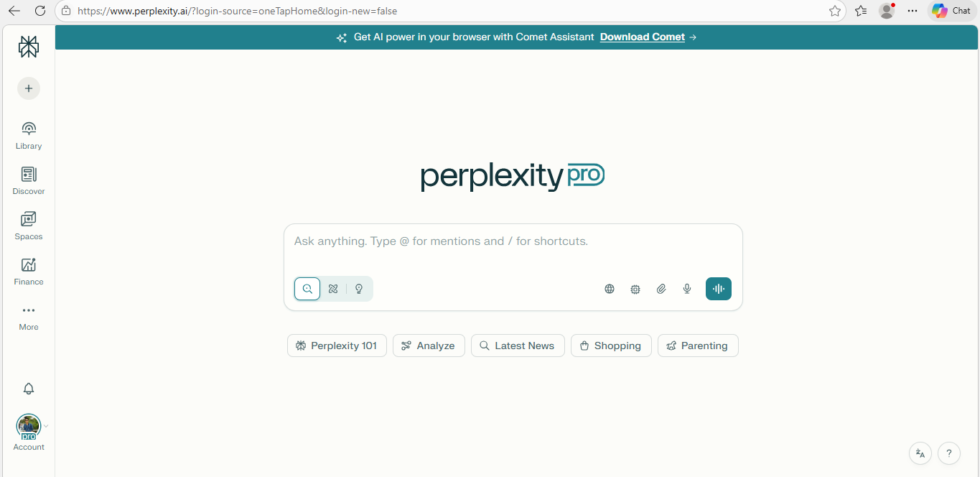
Task: Attach a file with the paperclip icon
Action: click(x=661, y=288)
